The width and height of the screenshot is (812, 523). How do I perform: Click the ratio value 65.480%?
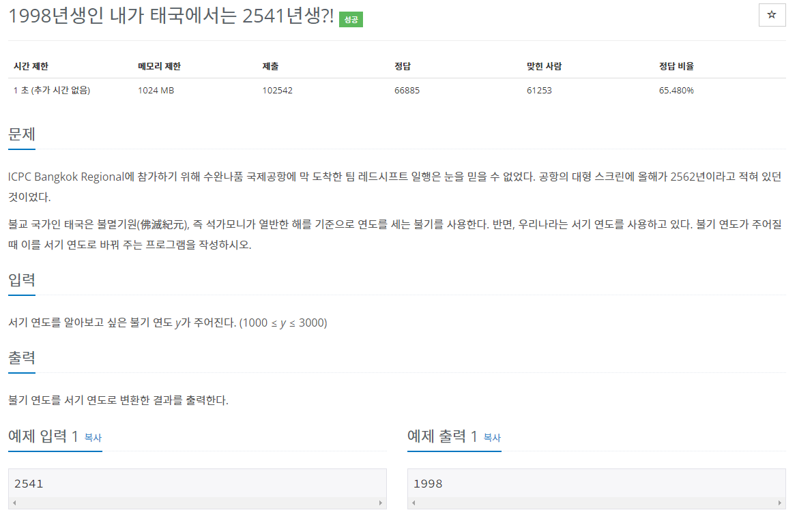coord(676,91)
